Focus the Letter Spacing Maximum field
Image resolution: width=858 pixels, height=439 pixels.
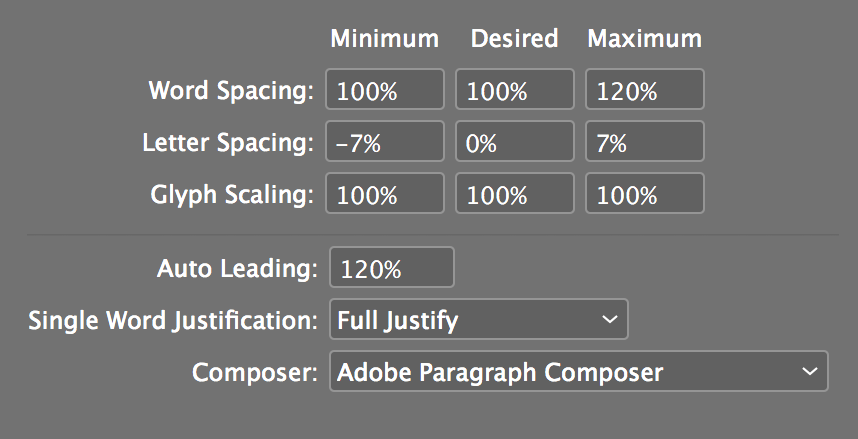pyautogui.click(x=645, y=142)
